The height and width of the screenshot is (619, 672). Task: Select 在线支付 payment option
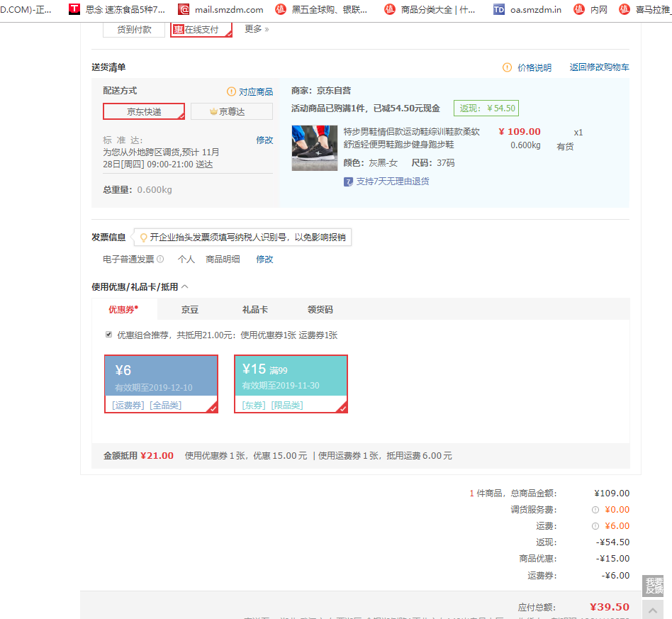click(201, 30)
